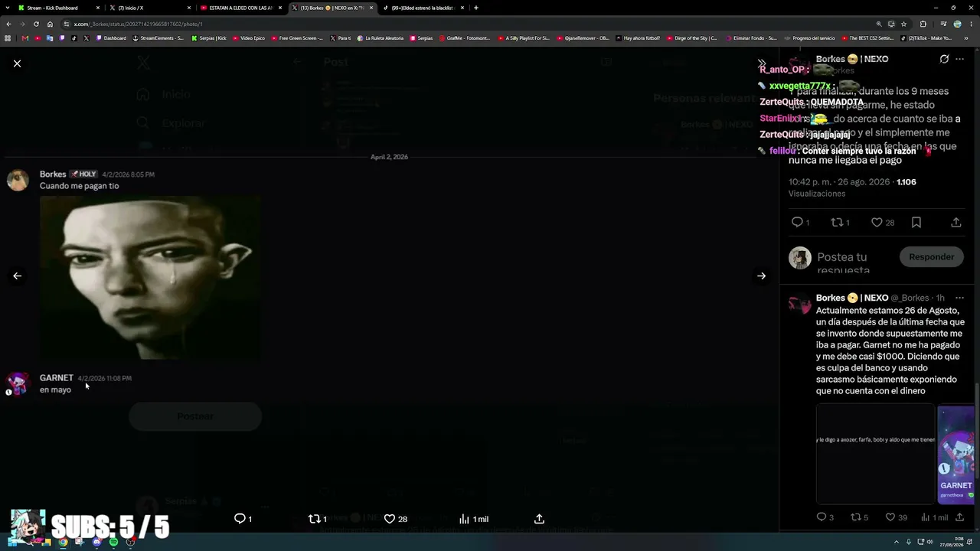Open the StreamElements bookmark
Image resolution: width=980 pixels, height=551 pixels.
158,38
